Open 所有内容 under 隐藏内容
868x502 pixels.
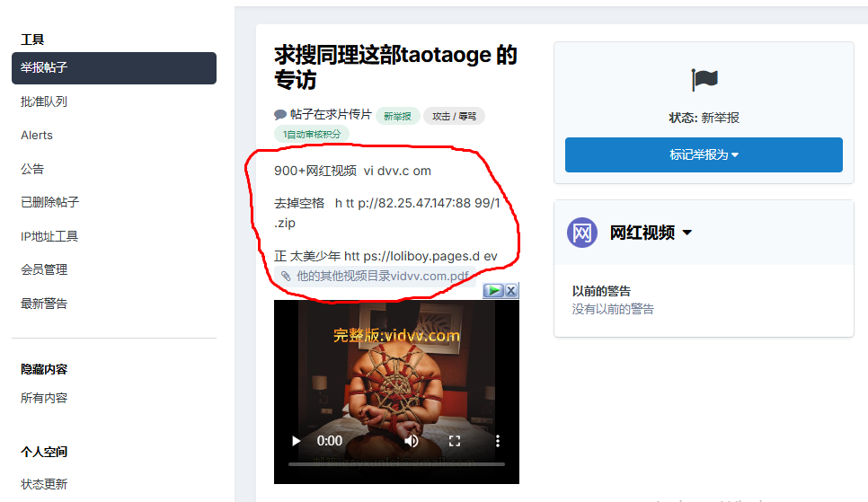pos(44,398)
